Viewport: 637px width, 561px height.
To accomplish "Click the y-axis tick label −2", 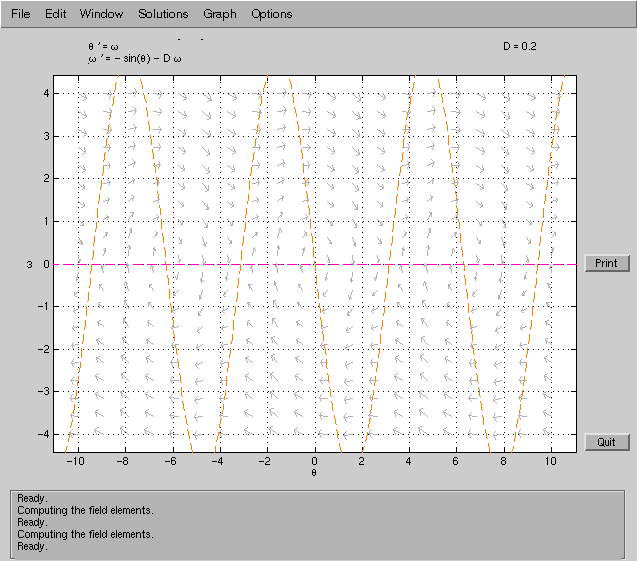I will coord(43,349).
